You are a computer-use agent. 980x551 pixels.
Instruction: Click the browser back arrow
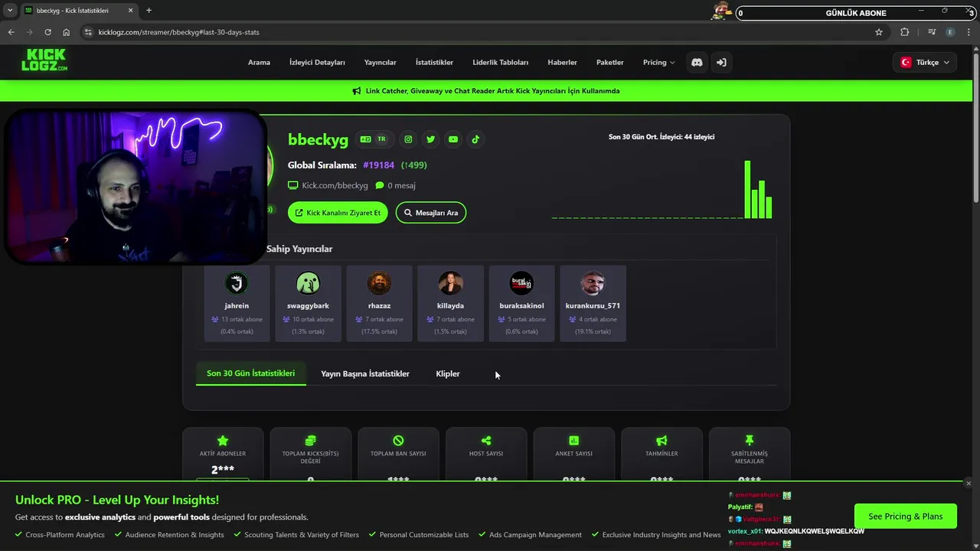[x=11, y=32]
